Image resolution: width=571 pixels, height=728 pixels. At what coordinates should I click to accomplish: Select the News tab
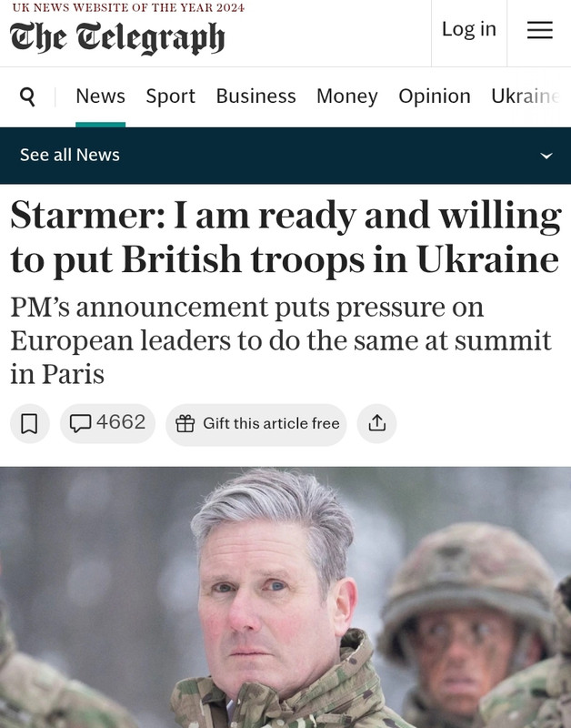[x=100, y=96]
